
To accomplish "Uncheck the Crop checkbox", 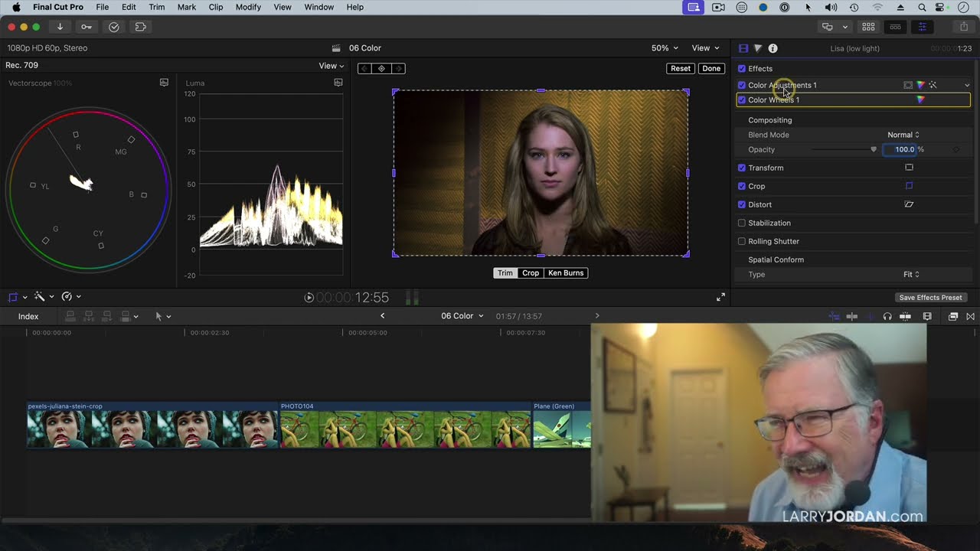I will pyautogui.click(x=741, y=186).
